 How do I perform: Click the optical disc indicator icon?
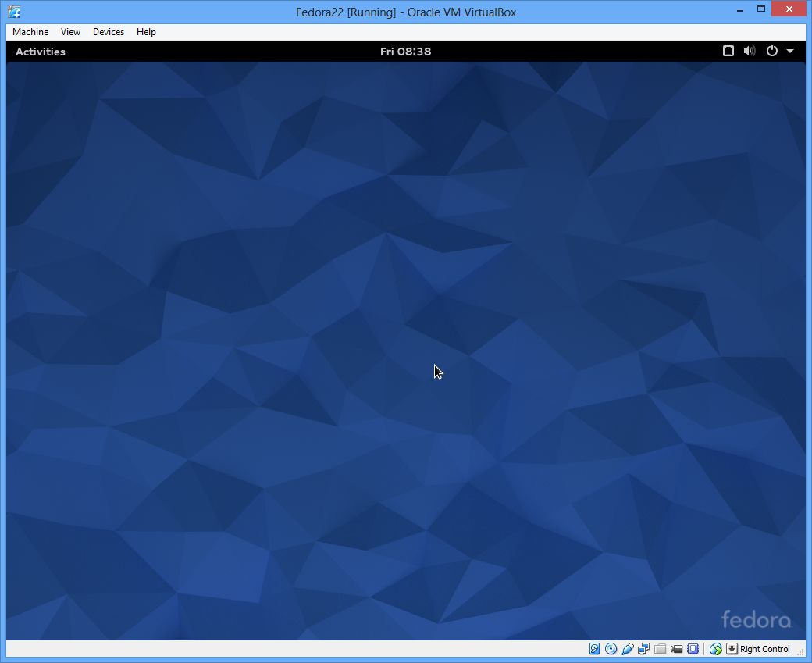611,648
